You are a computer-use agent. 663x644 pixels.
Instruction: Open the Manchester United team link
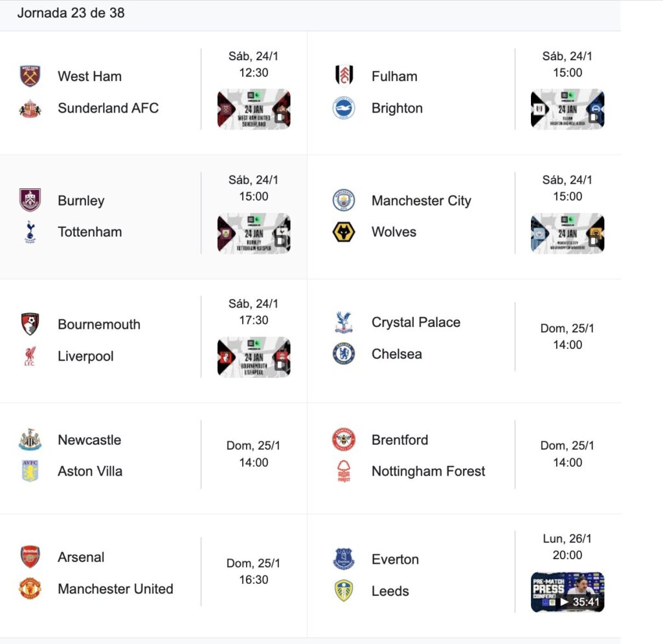tap(115, 589)
